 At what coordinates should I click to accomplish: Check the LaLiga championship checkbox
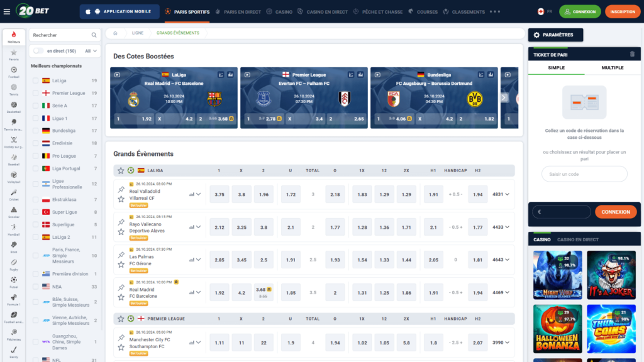point(36,81)
